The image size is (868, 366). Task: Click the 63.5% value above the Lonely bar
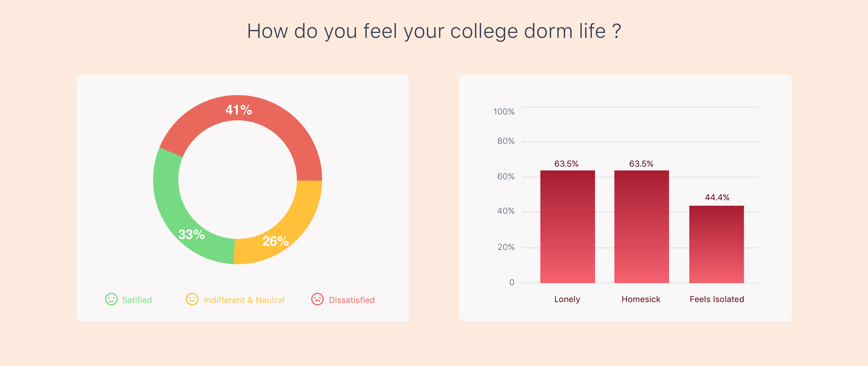tap(566, 164)
